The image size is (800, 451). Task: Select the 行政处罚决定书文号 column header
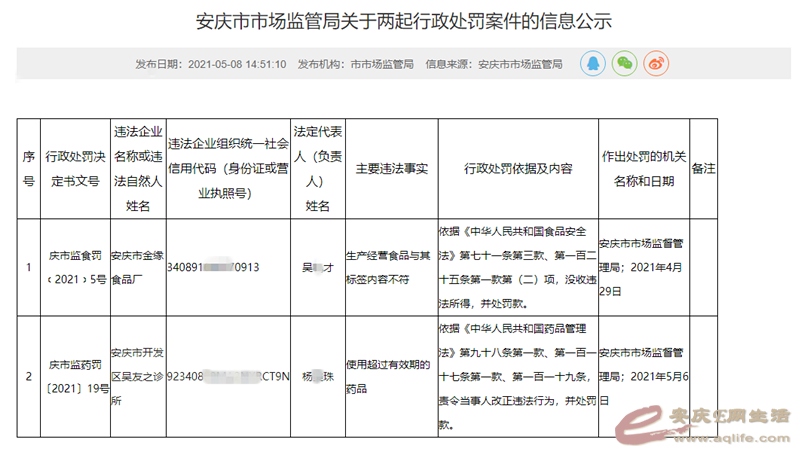tap(76, 169)
